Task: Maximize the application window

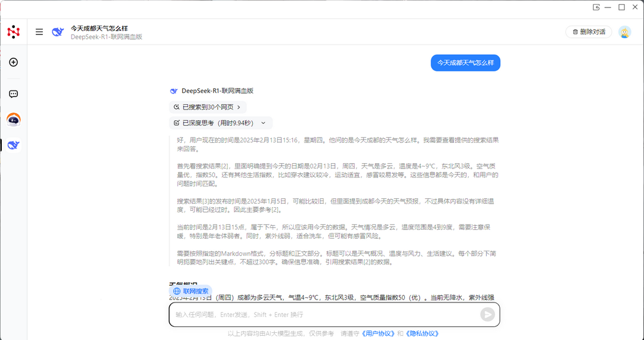Action: point(621,7)
